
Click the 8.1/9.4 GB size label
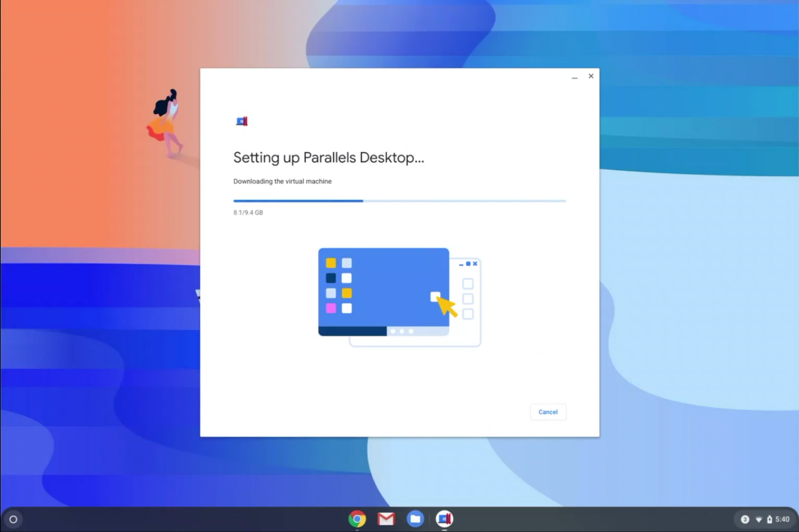coord(248,213)
